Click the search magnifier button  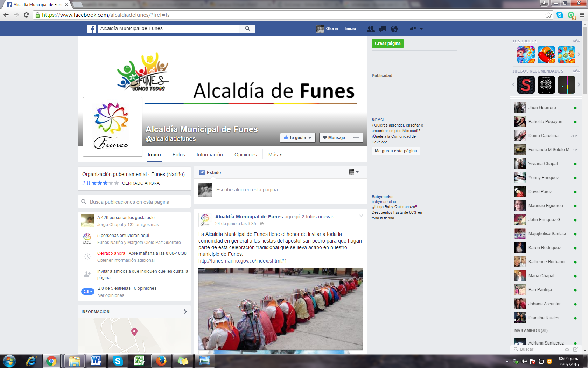(247, 28)
